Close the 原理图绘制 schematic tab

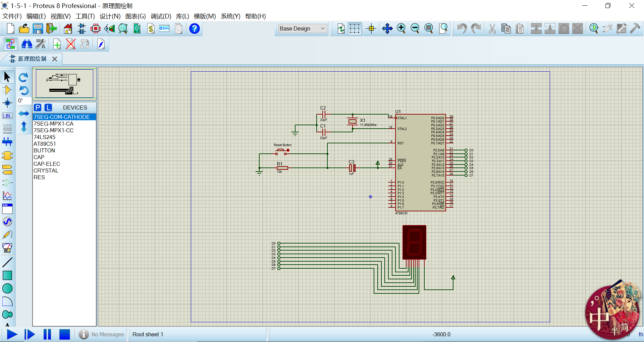55,59
